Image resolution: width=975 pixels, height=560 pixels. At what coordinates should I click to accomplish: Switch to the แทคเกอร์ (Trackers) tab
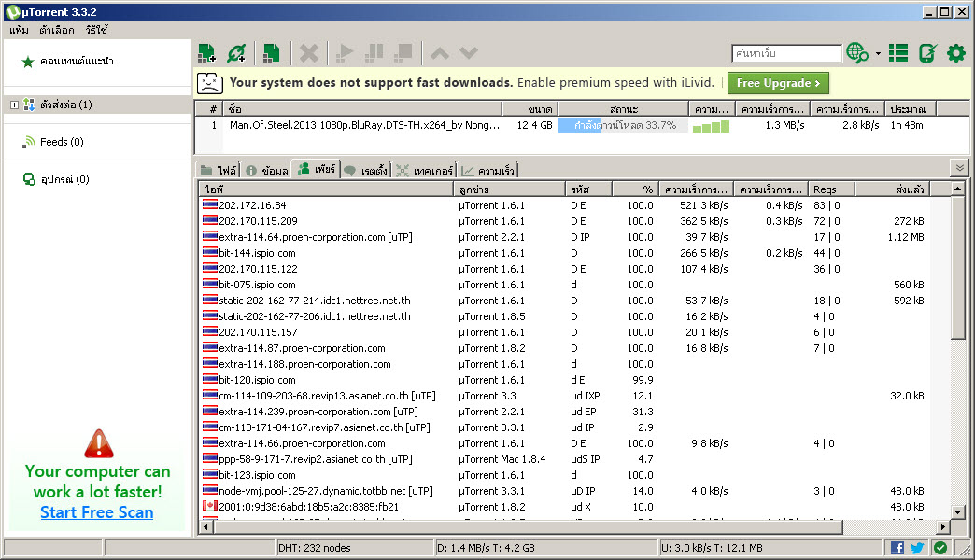pos(425,170)
